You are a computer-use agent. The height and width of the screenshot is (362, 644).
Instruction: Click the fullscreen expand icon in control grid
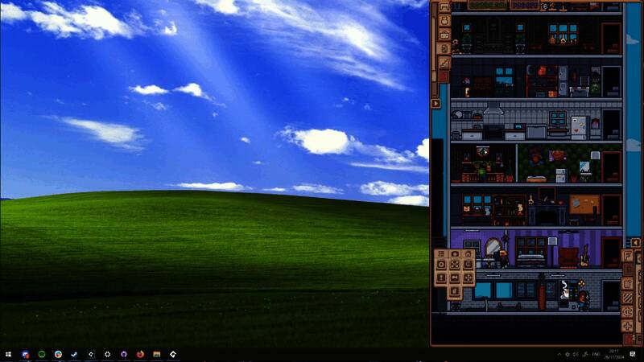tap(455, 266)
